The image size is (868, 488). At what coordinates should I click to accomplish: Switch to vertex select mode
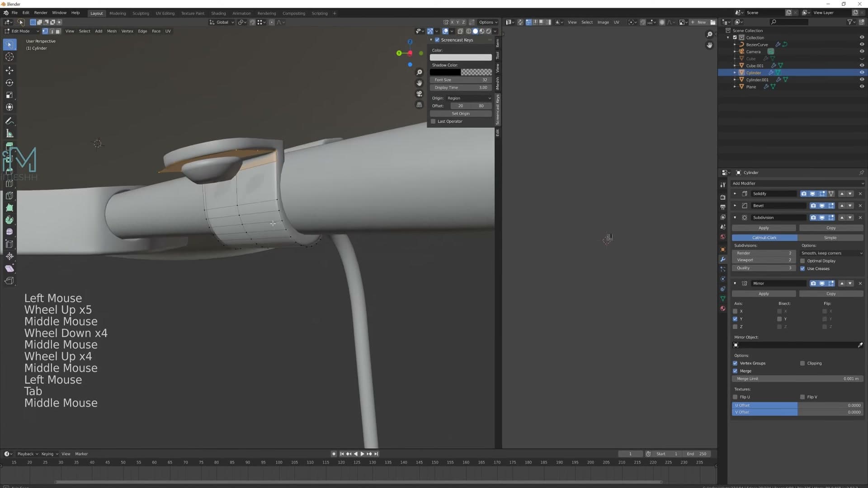pyautogui.click(x=45, y=31)
